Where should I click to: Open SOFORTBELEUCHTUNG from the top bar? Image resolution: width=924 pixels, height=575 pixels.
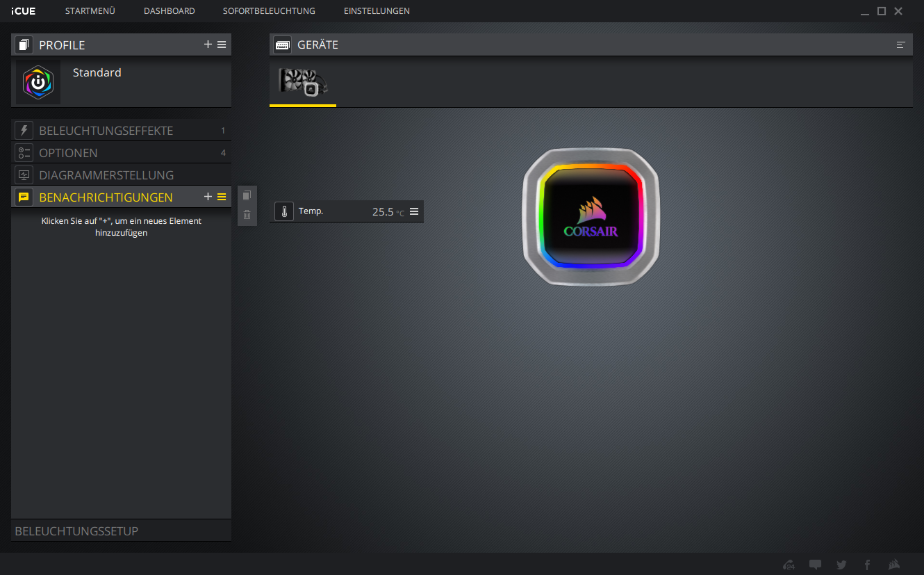coord(269,11)
